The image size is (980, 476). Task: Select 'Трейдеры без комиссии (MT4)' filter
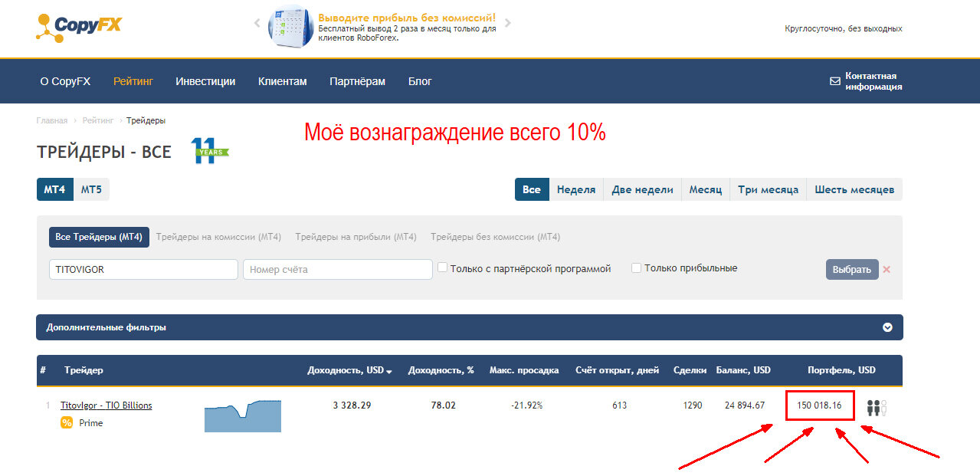coord(495,238)
